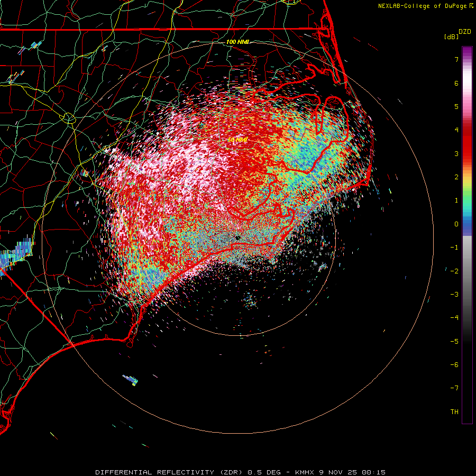476x476 pixels.
Task: Click the 50 NMI range ring label
Action: tap(237, 140)
